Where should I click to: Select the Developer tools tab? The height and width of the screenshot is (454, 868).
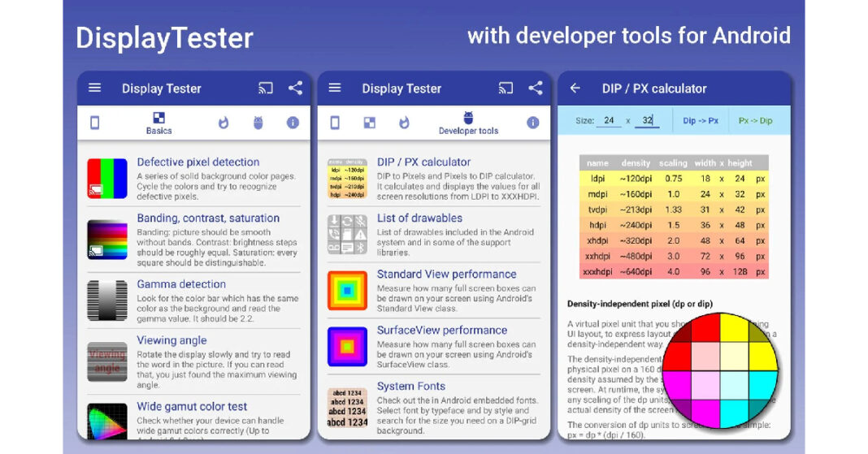(x=468, y=123)
